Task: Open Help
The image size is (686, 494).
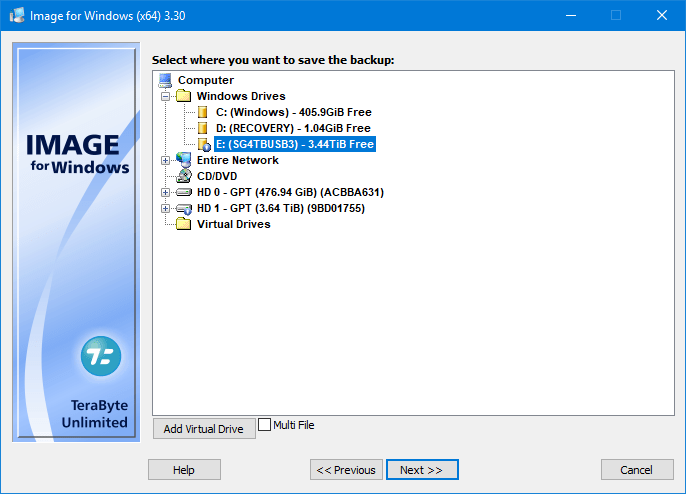Action: pos(184,469)
